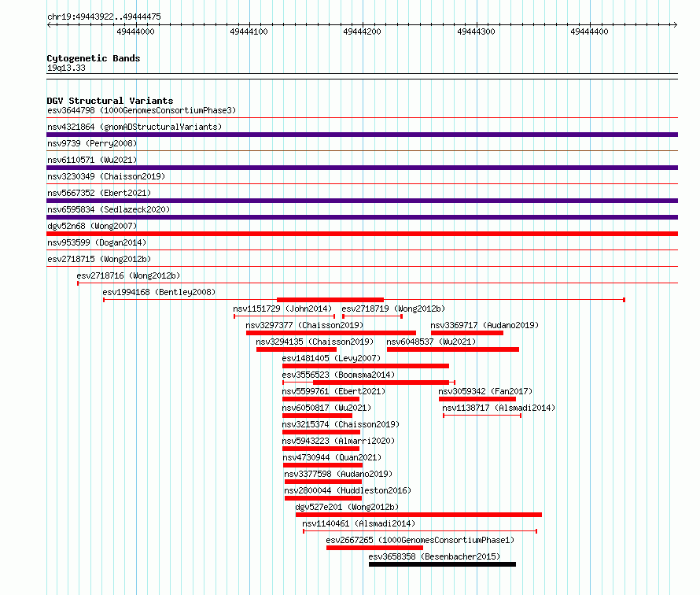
Task: Click esv2667265 (1000GenomesConsortiumPhase1) label
Action: point(420,540)
